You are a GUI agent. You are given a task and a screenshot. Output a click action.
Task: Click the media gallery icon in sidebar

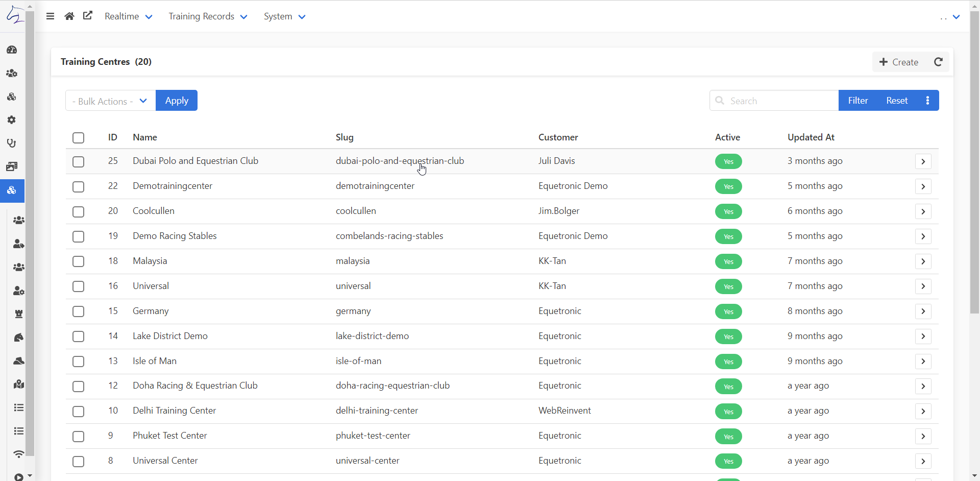coord(12,166)
